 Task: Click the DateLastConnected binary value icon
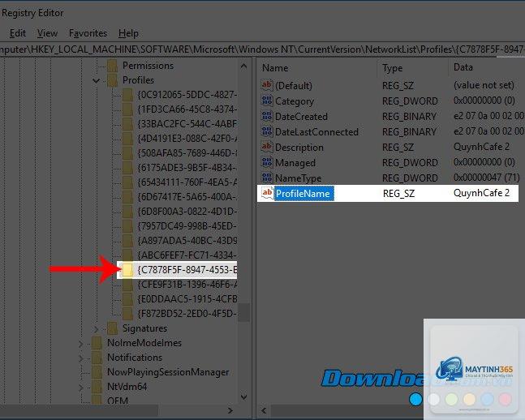point(267,131)
